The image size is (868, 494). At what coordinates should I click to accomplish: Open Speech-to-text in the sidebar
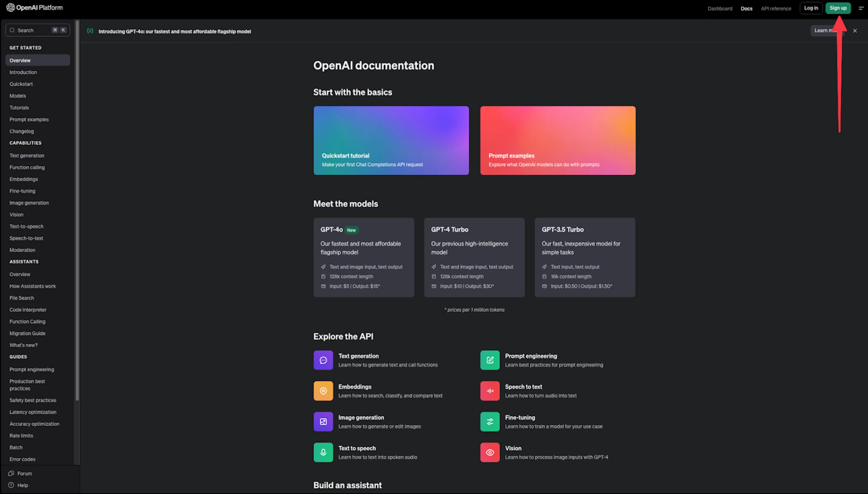point(26,238)
